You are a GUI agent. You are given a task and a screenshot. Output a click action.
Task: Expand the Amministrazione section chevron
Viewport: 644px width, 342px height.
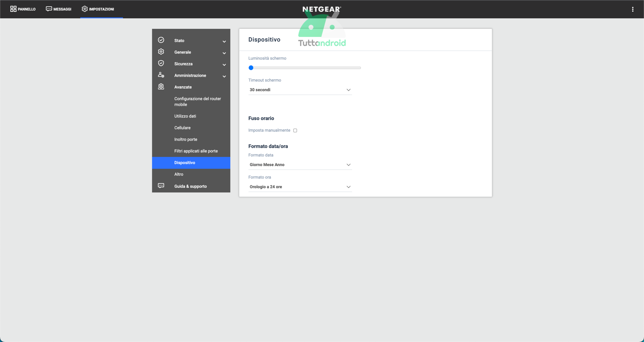coord(224,76)
